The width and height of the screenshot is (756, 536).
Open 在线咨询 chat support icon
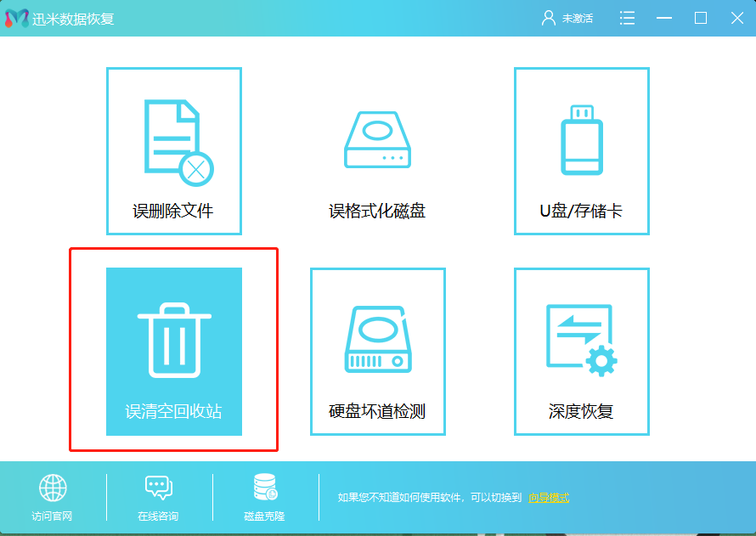(x=159, y=488)
